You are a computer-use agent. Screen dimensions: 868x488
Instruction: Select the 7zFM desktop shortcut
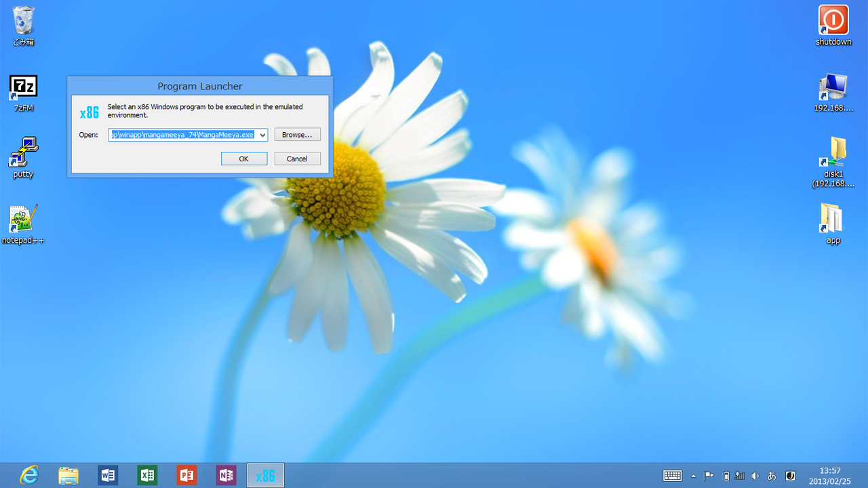pyautogui.click(x=23, y=93)
